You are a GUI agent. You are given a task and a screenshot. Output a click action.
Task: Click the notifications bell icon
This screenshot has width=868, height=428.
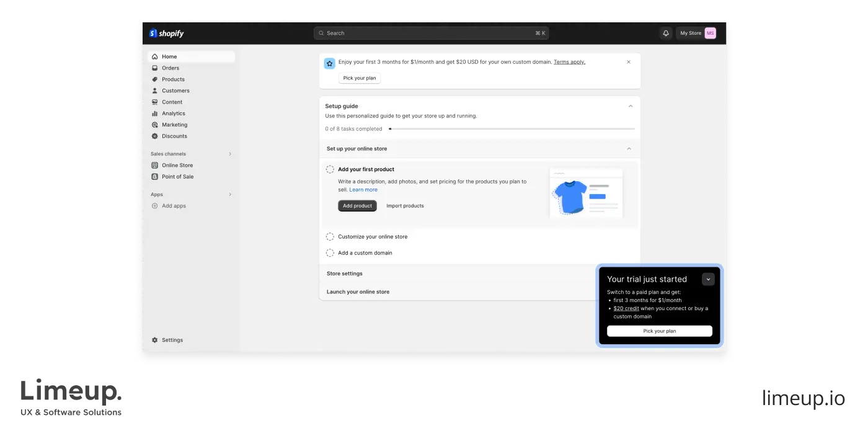(x=666, y=33)
